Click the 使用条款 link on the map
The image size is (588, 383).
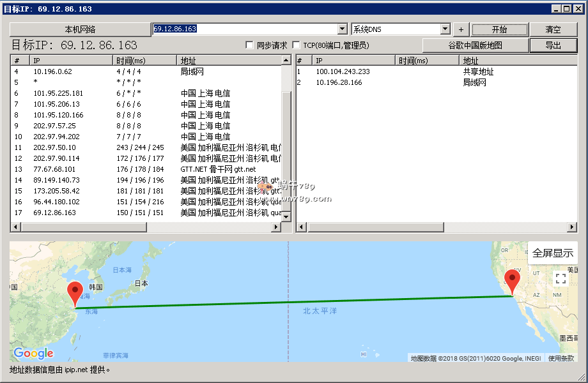pyautogui.click(x=561, y=358)
